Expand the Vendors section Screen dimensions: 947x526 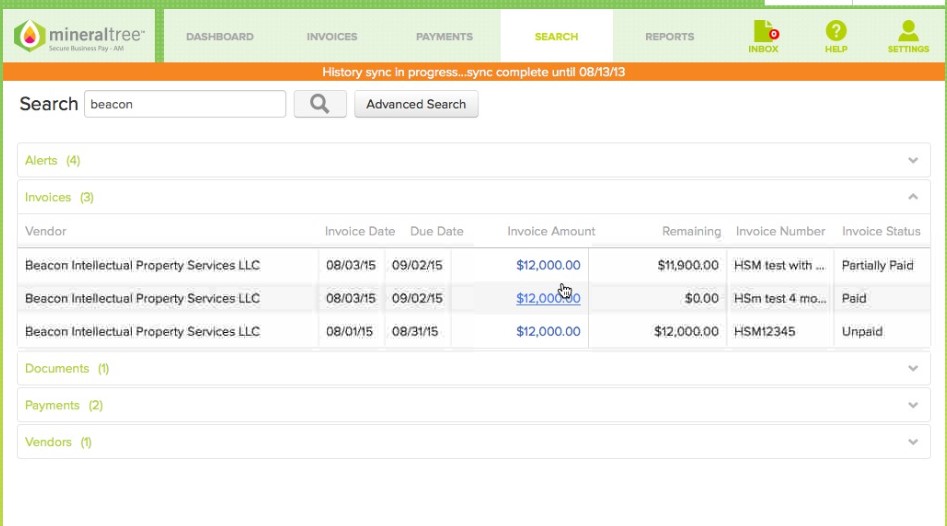tap(912, 442)
